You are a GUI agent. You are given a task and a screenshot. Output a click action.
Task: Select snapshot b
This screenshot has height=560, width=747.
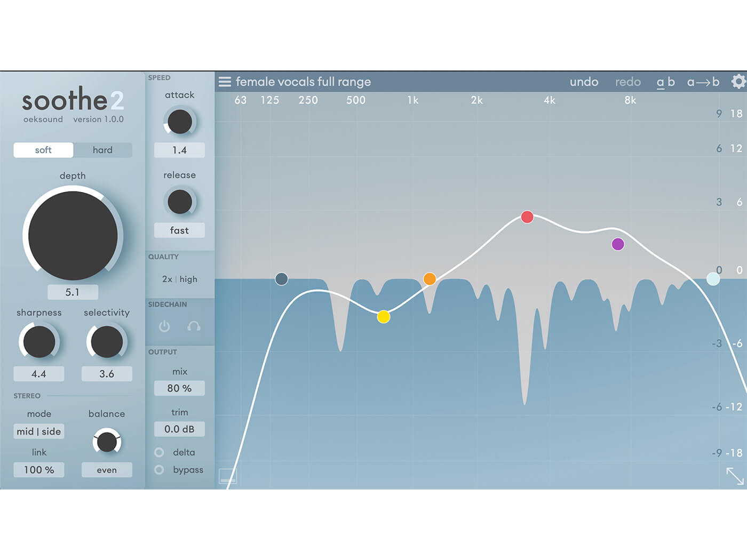[671, 82]
